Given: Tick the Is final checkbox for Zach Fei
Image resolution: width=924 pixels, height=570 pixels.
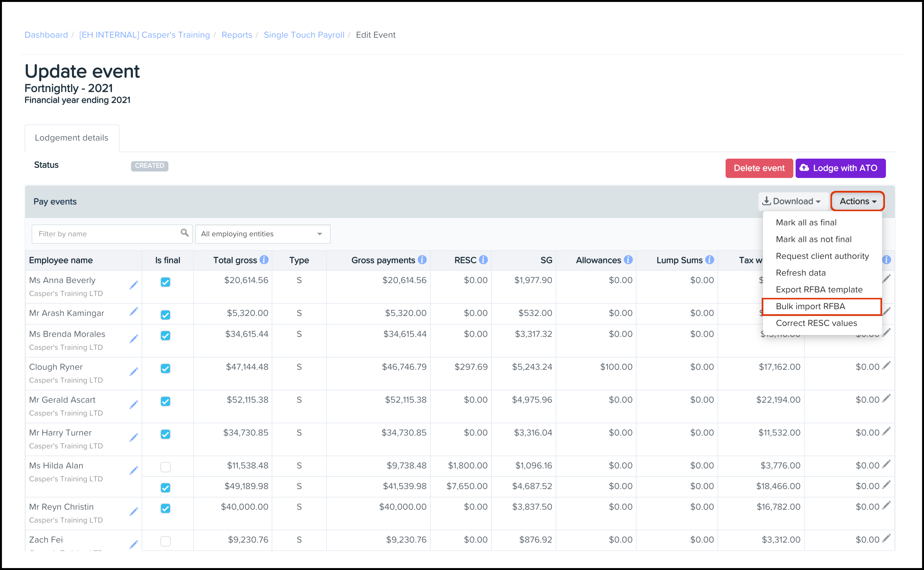Looking at the screenshot, I should pyautogui.click(x=165, y=541).
